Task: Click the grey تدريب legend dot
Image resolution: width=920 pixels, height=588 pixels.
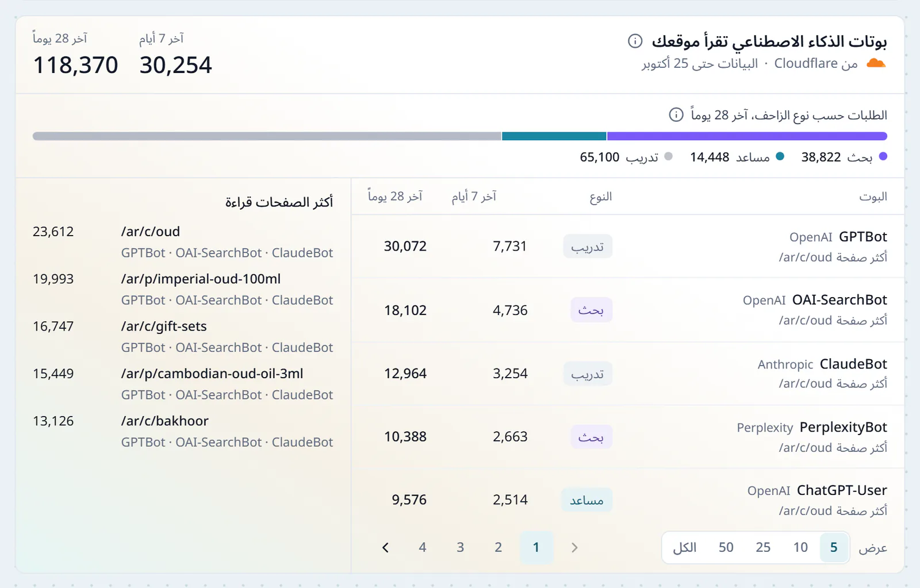Action: click(x=668, y=156)
